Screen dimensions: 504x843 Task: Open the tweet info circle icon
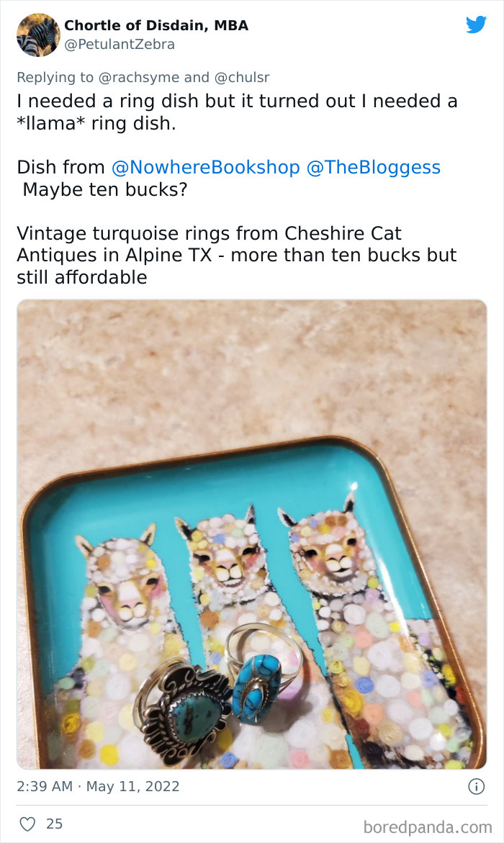[476, 787]
